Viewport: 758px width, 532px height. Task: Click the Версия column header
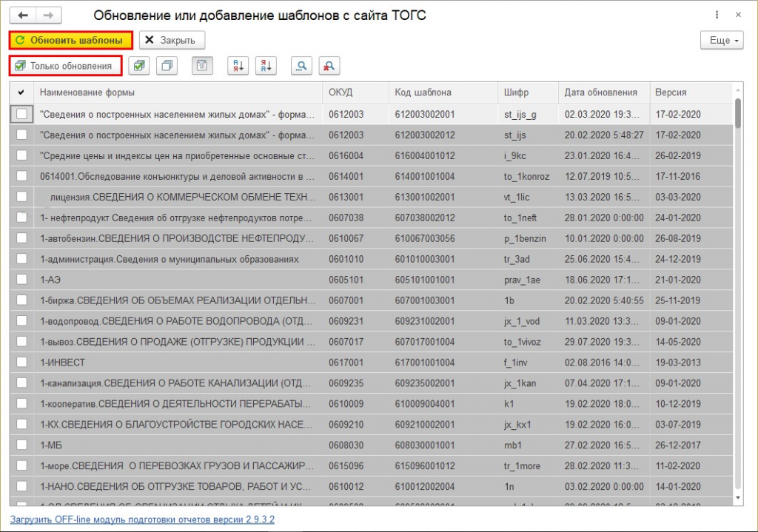click(691, 92)
